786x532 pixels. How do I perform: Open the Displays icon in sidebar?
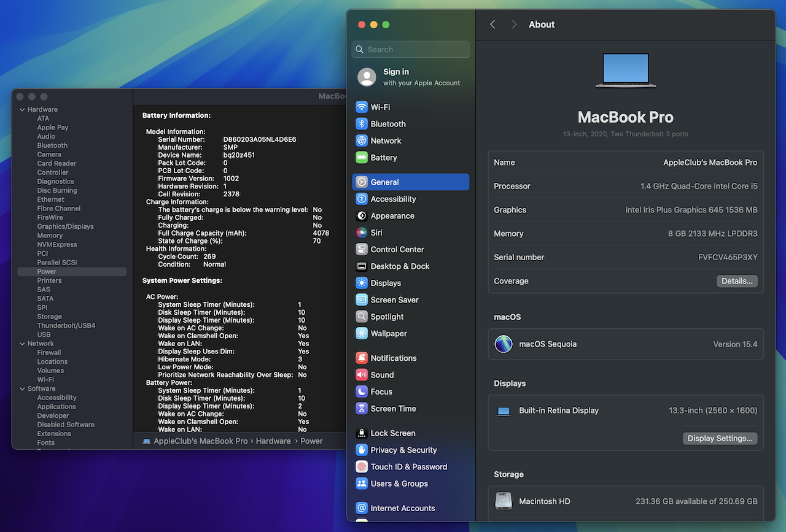point(362,283)
